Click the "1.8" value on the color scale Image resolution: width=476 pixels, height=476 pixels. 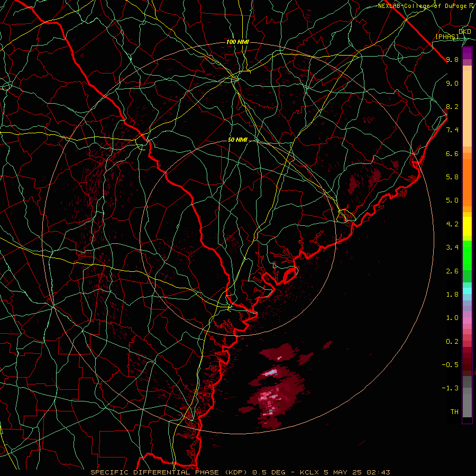(x=452, y=295)
